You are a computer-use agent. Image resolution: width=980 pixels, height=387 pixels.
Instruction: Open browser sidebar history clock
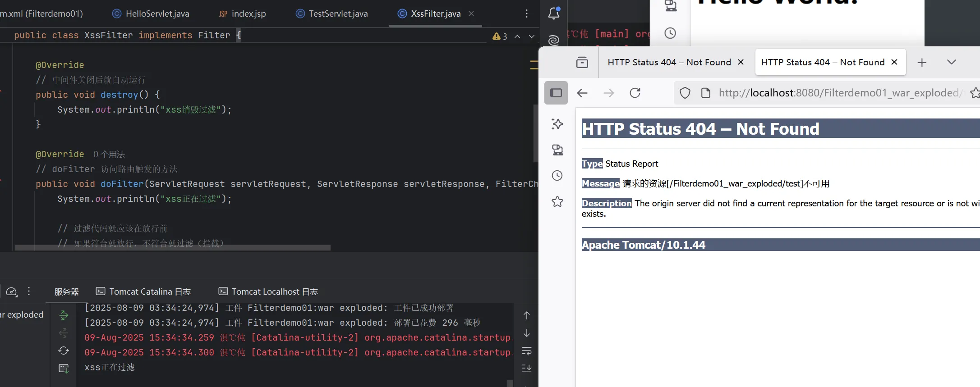click(557, 175)
